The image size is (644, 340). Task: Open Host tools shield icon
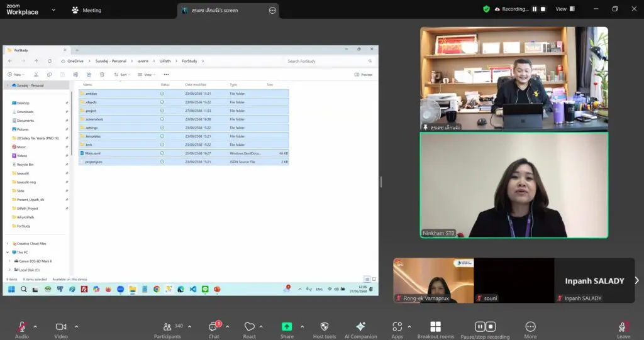click(325, 326)
